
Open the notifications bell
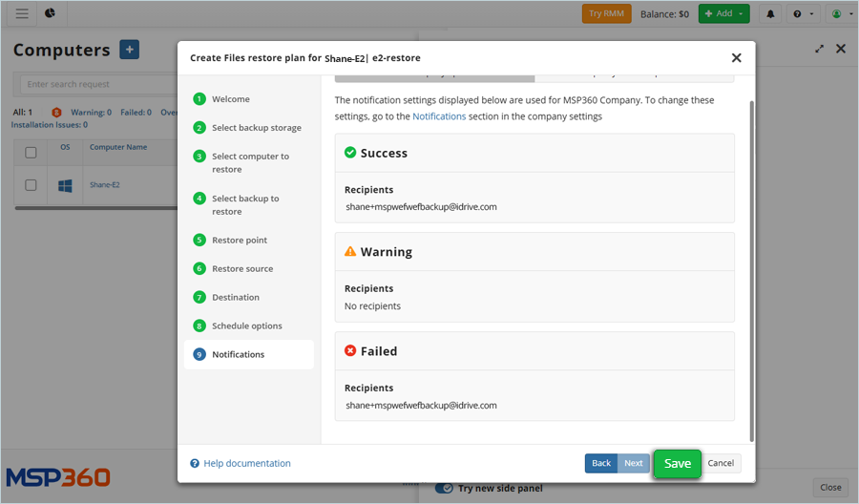point(770,14)
